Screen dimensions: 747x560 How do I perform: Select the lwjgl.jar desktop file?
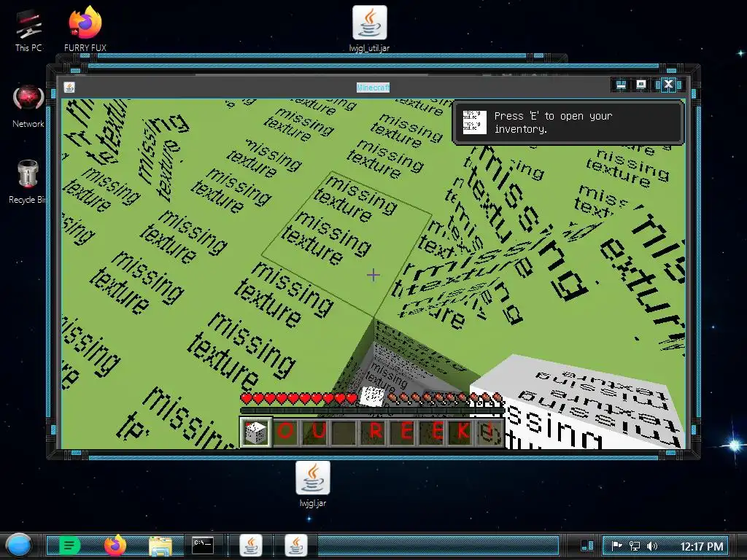coord(312,484)
